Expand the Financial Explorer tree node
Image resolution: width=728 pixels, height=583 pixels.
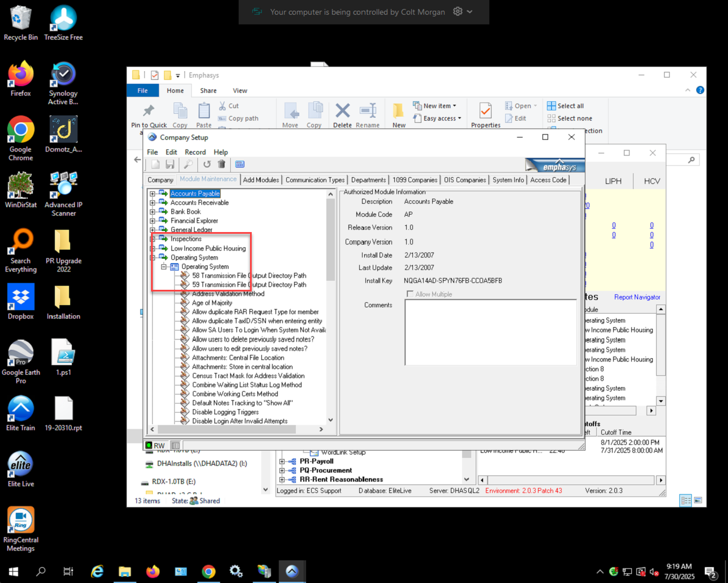tap(152, 221)
